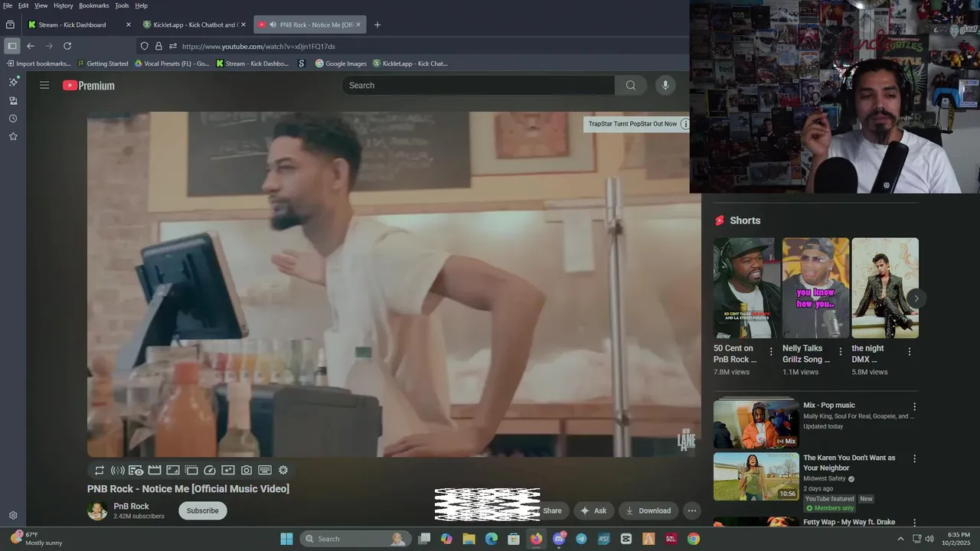Open the File menu

8,5
